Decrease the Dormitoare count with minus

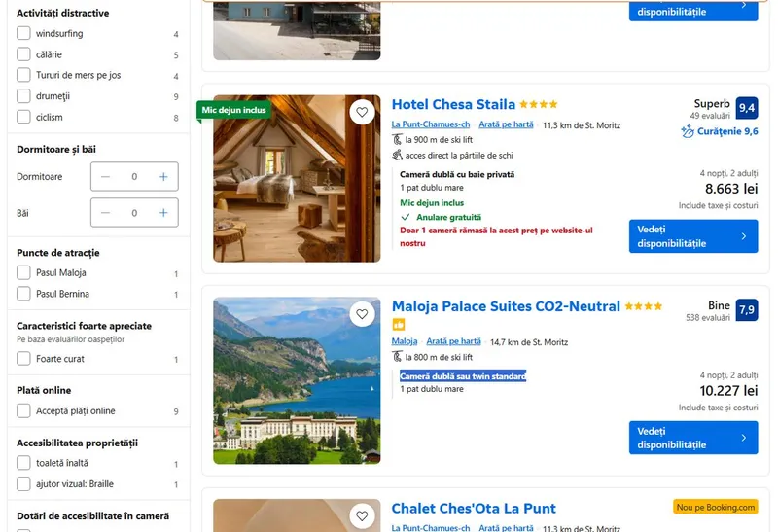106,177
